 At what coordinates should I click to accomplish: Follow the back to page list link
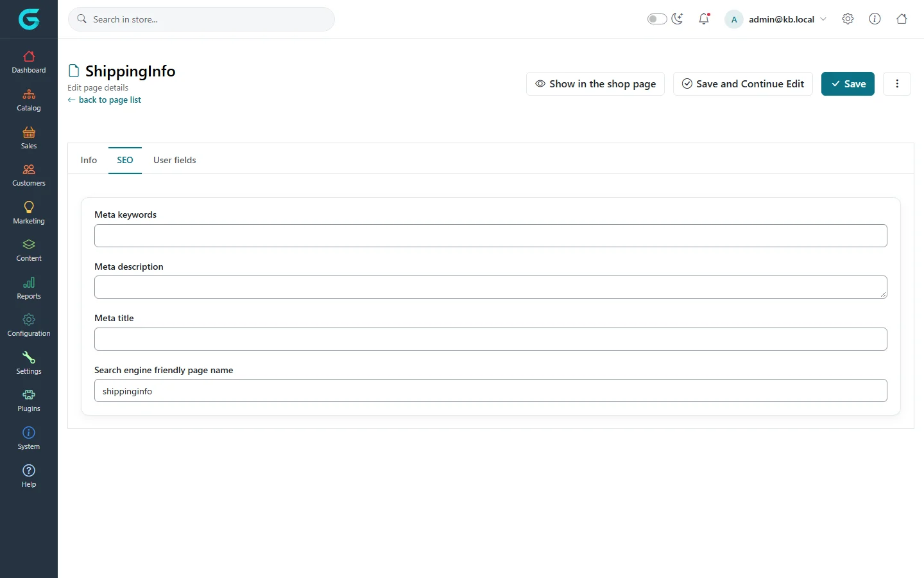[105, 100]
